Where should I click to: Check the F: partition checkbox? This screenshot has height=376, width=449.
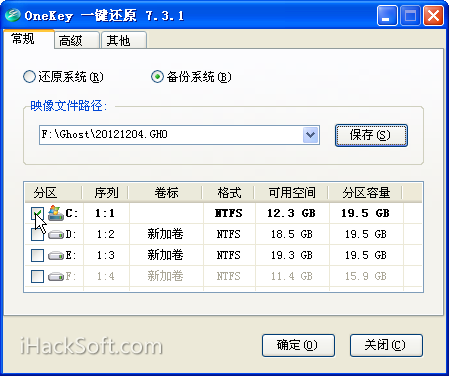point(37,276)
